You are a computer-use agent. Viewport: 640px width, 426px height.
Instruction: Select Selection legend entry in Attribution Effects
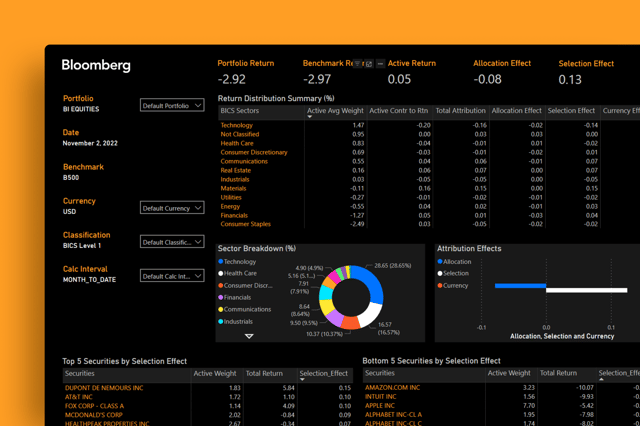click(453, 273)
